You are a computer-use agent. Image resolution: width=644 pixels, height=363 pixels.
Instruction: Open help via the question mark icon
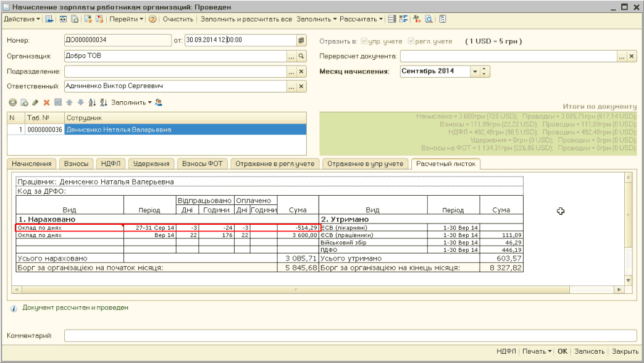(153, 19)
